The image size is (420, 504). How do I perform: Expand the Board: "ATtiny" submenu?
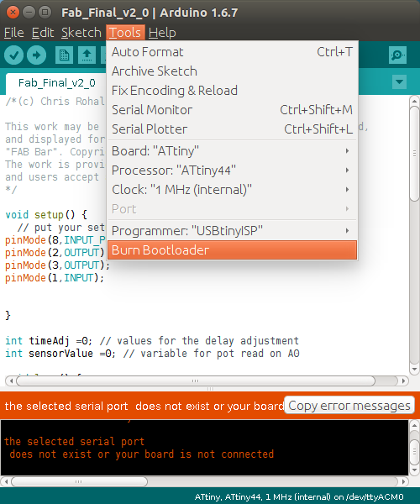tap(232, 150)
